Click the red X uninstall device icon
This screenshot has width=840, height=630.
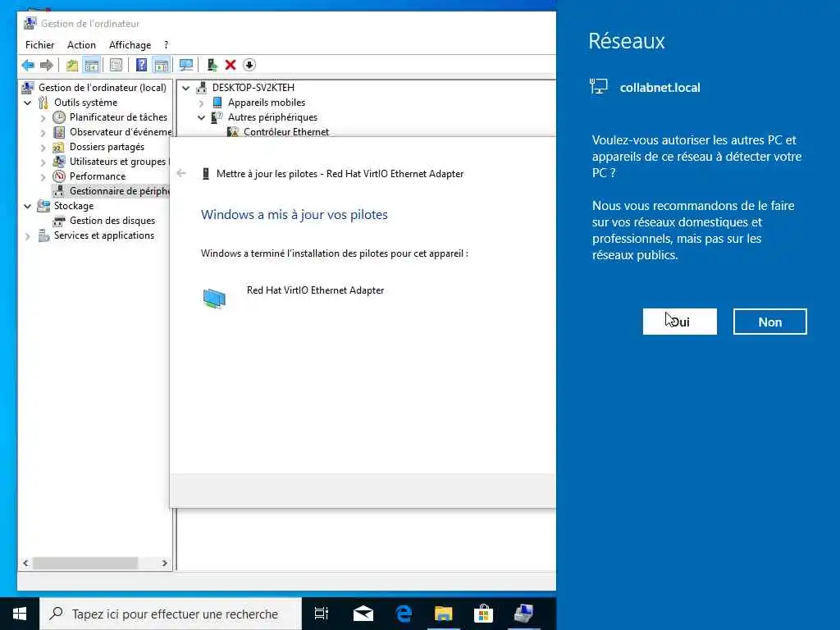click(231, 66)
